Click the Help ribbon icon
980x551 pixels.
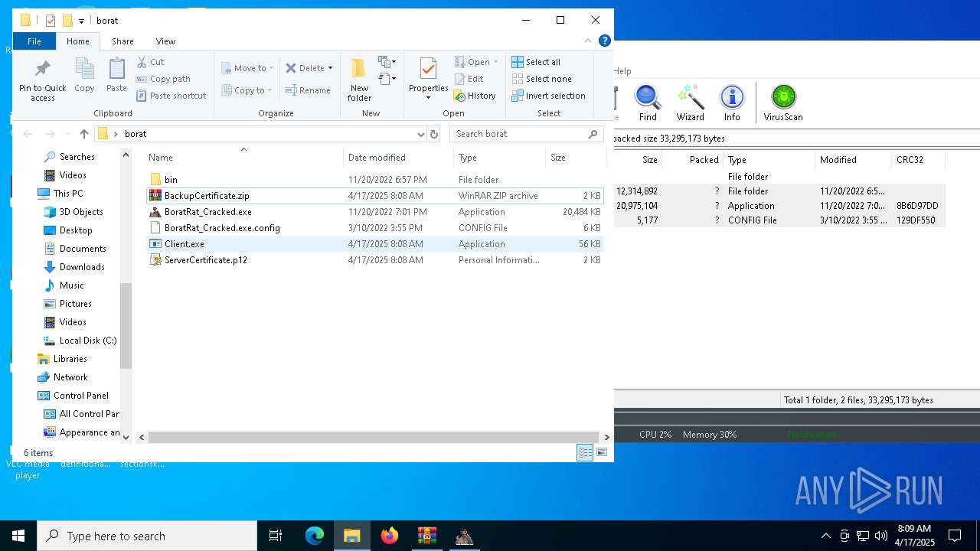pos(604,41)
